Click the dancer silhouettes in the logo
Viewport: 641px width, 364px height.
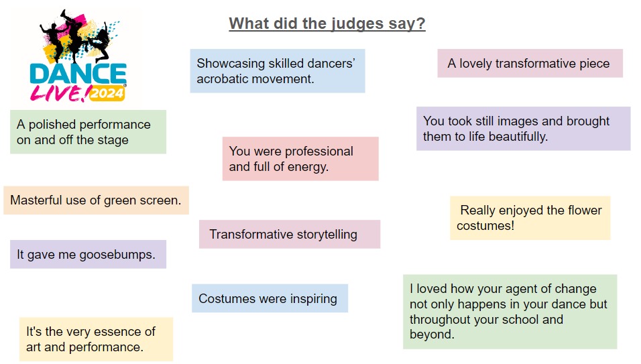pyautogui.click(x=76, y=37)
